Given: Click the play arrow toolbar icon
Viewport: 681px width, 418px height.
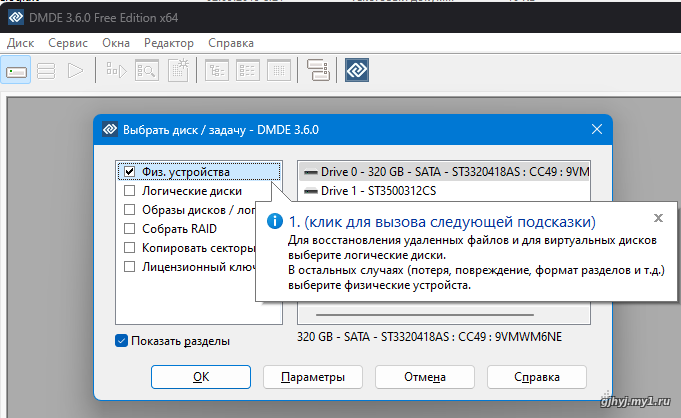Looking at the screenshot, I should coord(75,70).
